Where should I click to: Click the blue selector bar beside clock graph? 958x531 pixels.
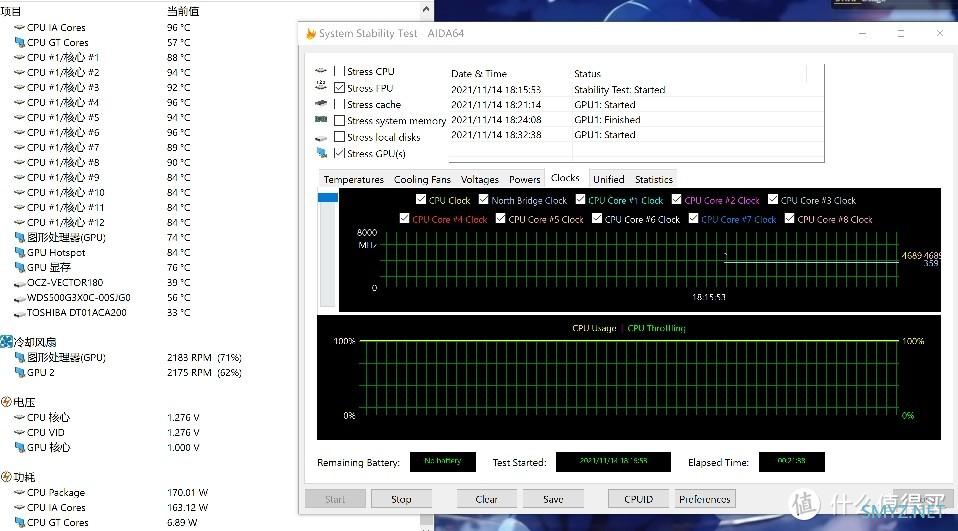click(327, 197)
